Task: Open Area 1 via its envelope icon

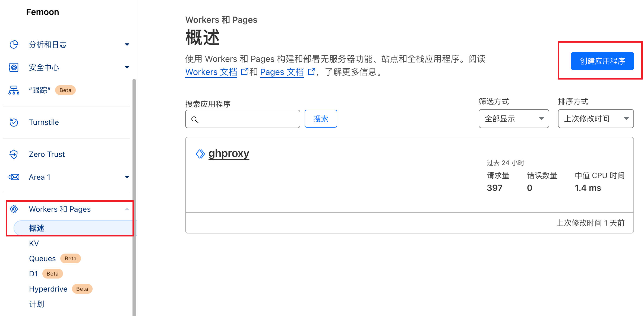Action: pyautogui.click(x=14, y=177)
